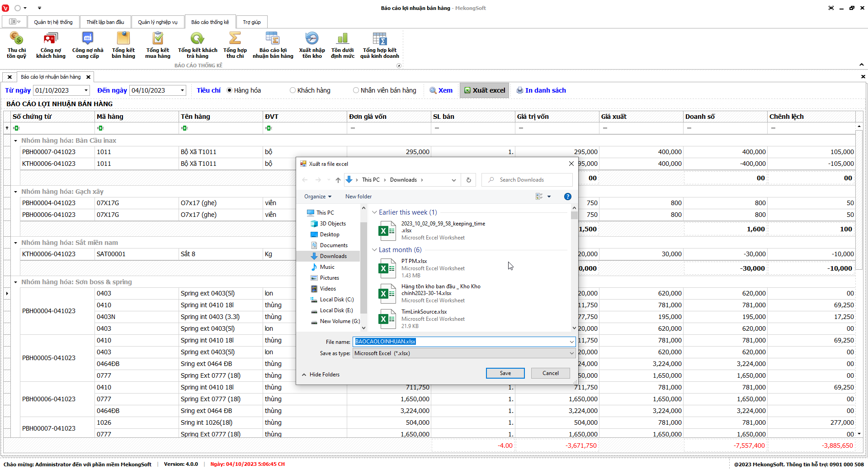This screenshot has height=469, width=868.
Task: Expand the Từ ngày date picker
Action: [86, 90]
